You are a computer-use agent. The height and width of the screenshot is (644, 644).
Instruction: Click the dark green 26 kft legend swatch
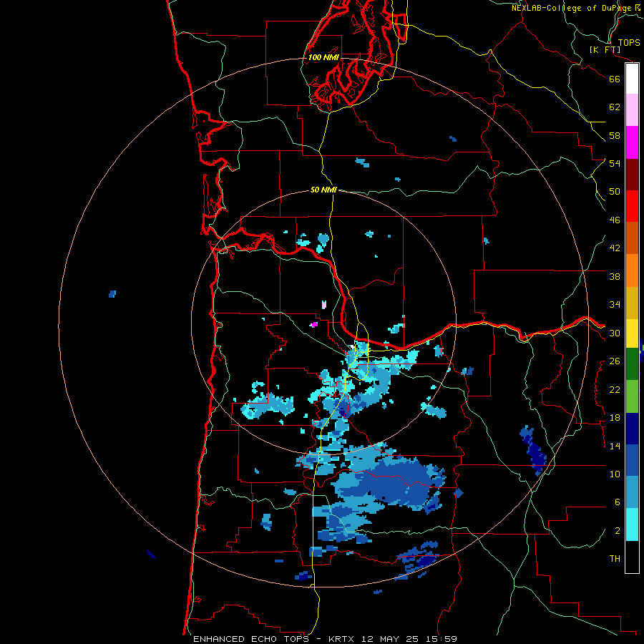pos(632,364)
